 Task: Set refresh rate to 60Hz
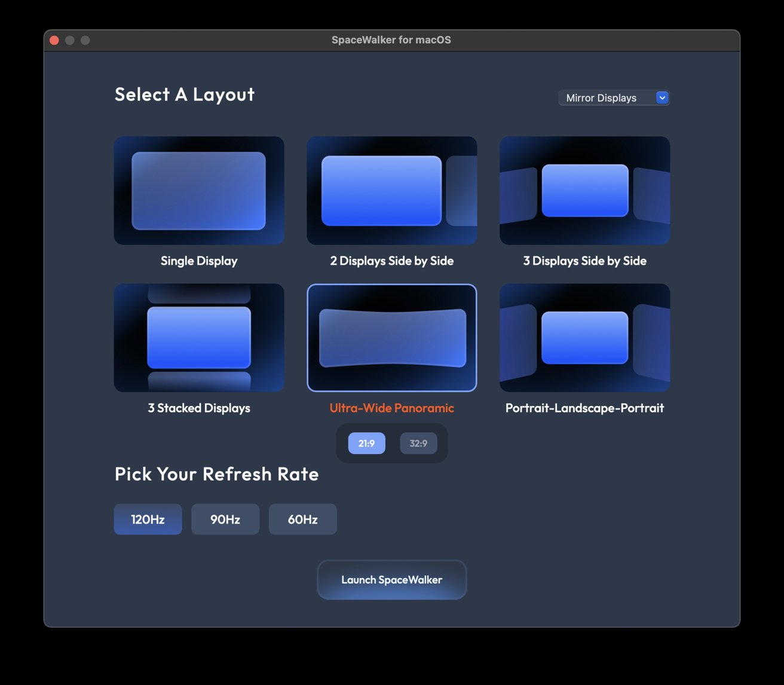pos(303,519)
